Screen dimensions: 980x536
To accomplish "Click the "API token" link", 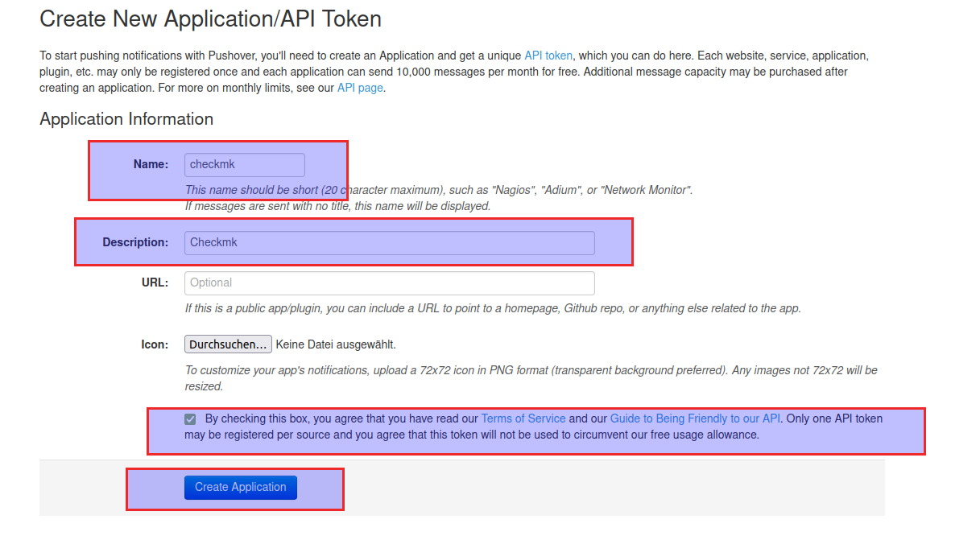I will click(548, 56).
